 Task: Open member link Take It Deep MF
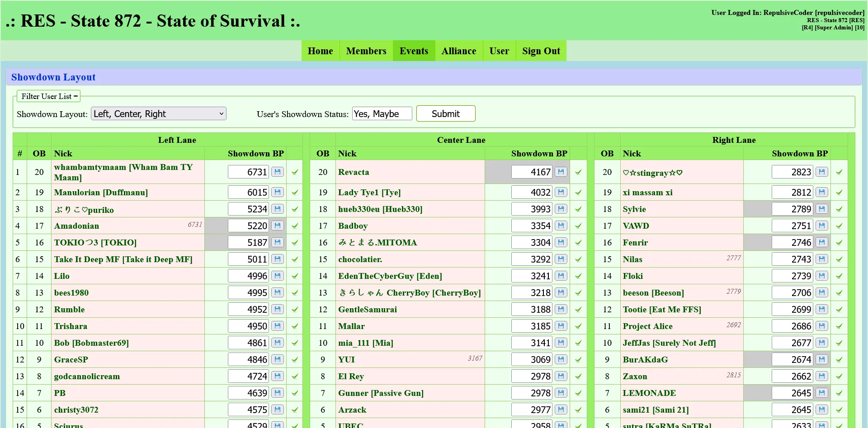click(x=123, y=259)
